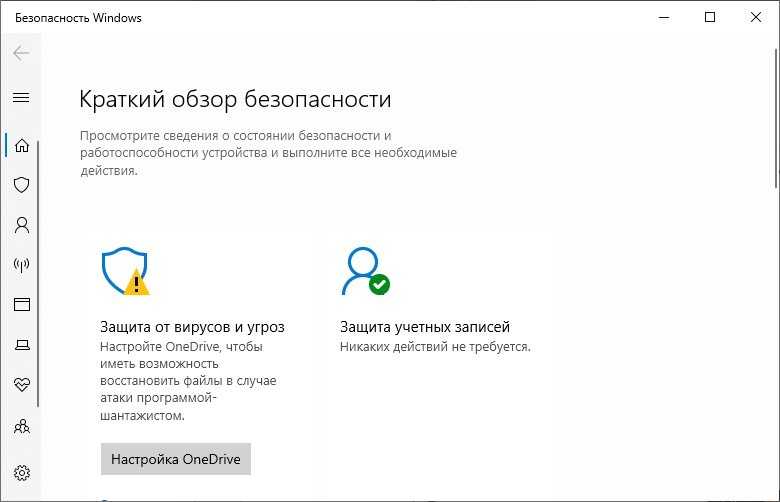The height and width of the screenshot is (502, 780).
Task: Open Защита от вирусов и угроз heading
Action: click(193, 327)
